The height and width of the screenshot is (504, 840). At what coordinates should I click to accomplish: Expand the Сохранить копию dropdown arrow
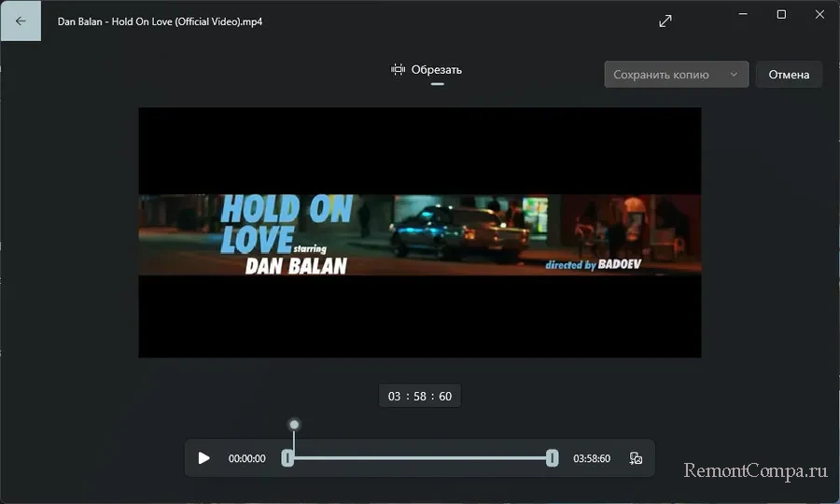734,75
